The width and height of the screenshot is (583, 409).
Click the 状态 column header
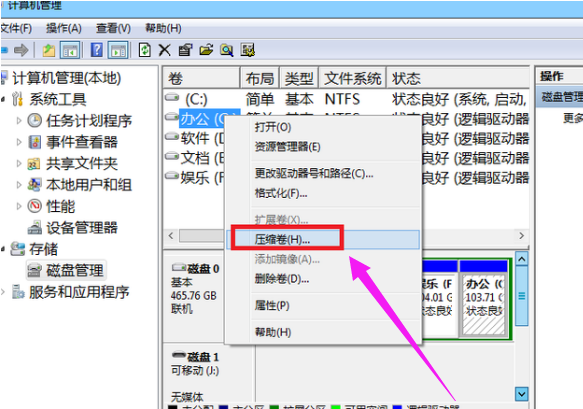pyautogui.click(x=458, y=78)
